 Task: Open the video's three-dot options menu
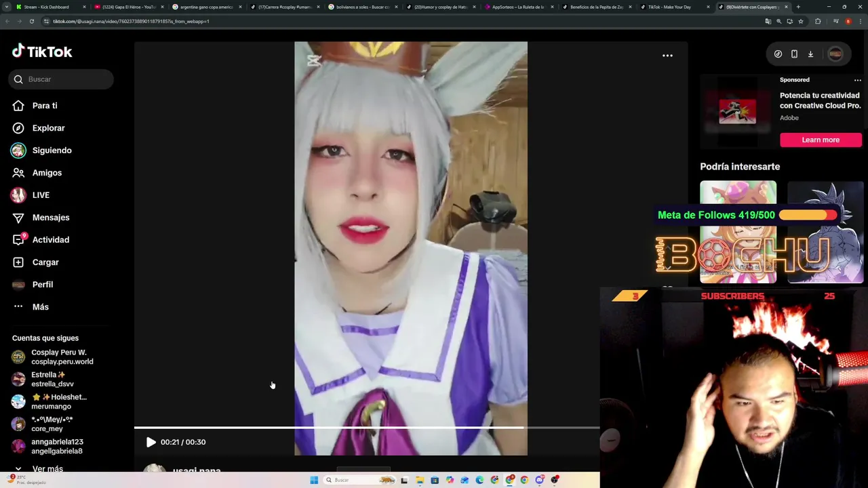[667, 56]
